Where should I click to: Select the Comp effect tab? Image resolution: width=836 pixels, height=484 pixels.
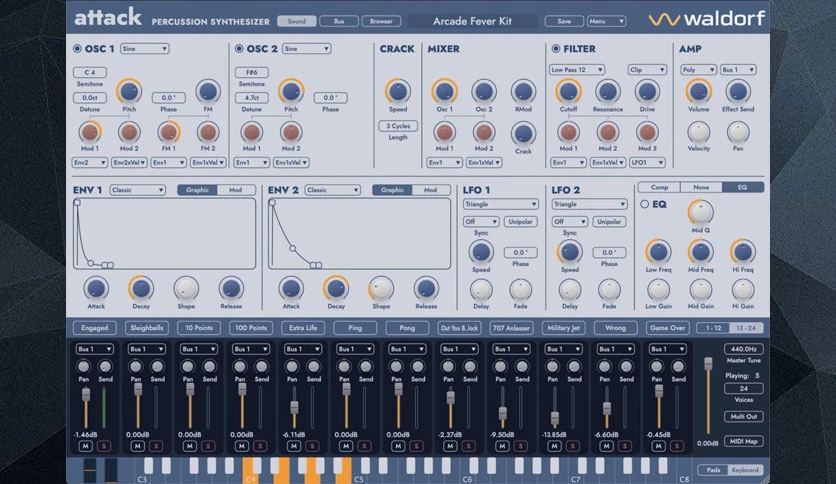[659, 187]
